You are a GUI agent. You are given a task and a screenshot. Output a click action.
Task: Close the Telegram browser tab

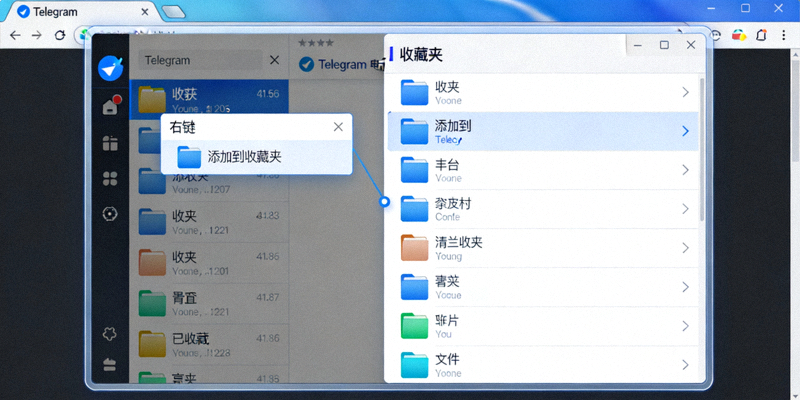point(145,12)
